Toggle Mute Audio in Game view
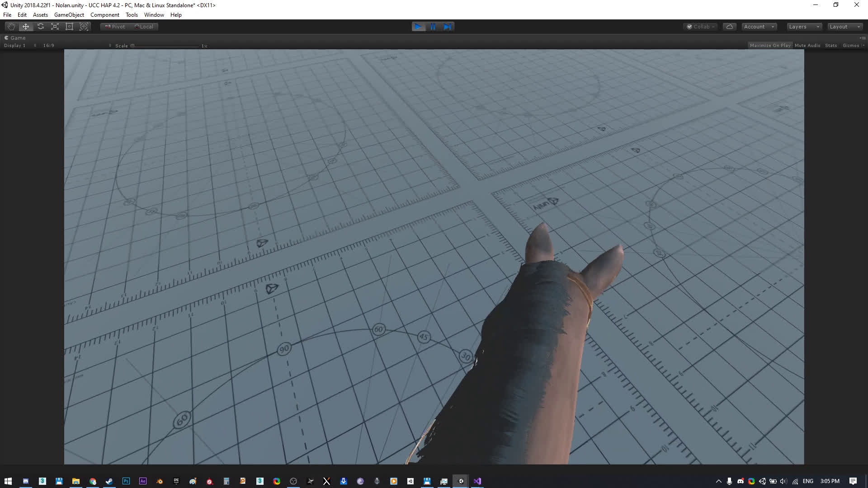The height and width of the screenshot is (488, 868). pos(807,46)
